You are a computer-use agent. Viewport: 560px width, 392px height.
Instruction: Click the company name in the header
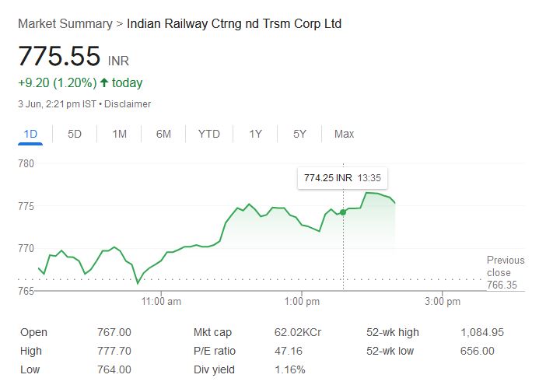(234, 23)
